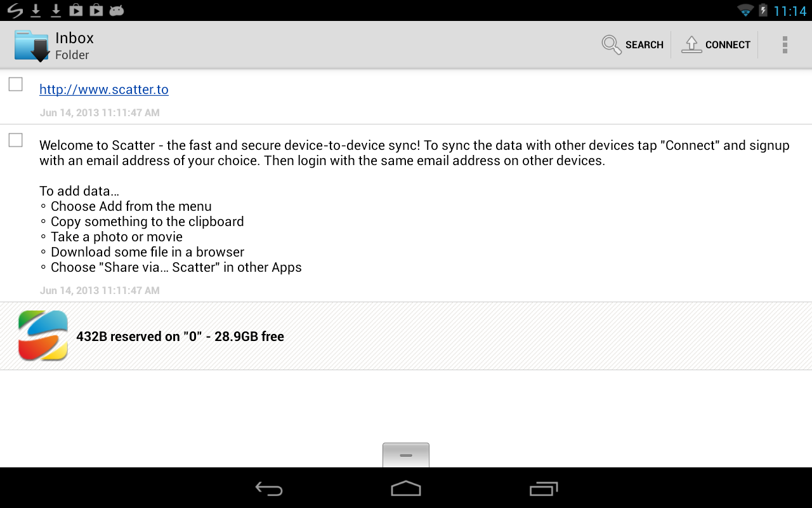Tap the recents button to show open apps
The height and width of the screenshot is (508, 812).
[x=543, y=489]
